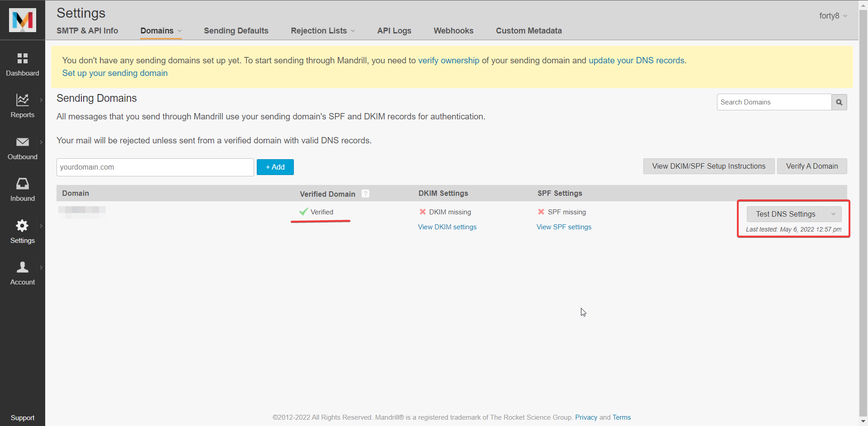Switch to Sending Defaults tab
This screenshot has height=426, width=868.
pyautogui.click(x=236, y=31)
